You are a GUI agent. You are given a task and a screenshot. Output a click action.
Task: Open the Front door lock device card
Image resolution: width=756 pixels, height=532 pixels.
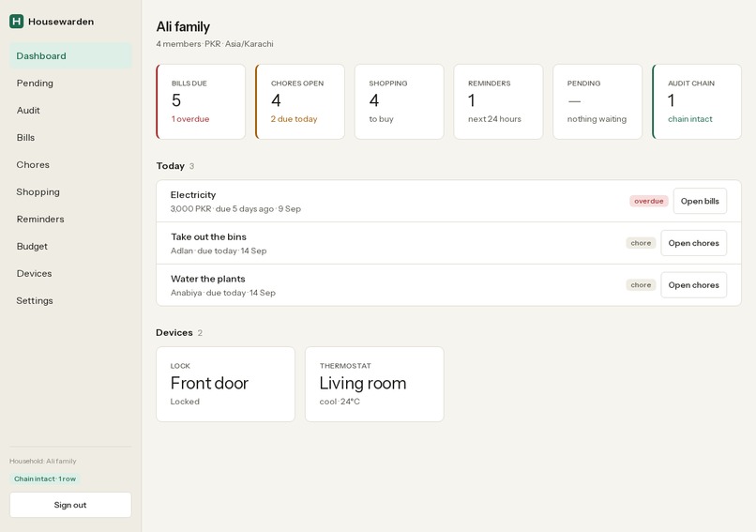[x=225, y=385]
